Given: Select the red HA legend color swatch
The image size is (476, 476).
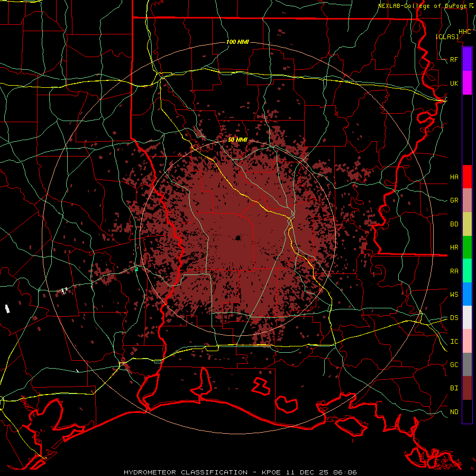Looking at the screenshot, I should point(467,177).
